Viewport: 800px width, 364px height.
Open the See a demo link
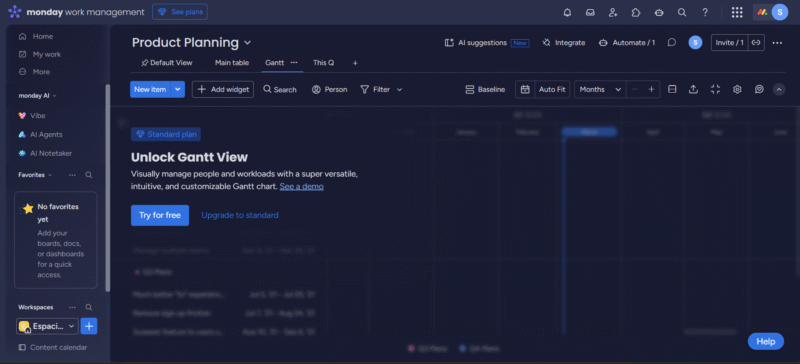pos(302,186)
